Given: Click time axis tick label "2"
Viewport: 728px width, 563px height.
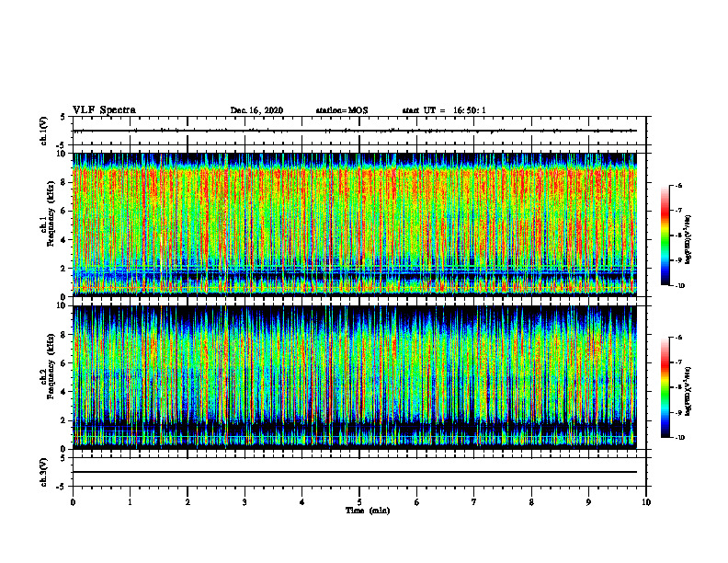Looking at the screenshot, I should (188, 502).
